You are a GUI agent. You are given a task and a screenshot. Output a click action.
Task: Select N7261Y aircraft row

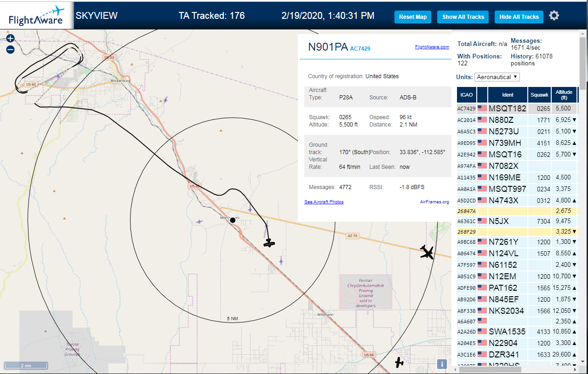tap(517, 242)
